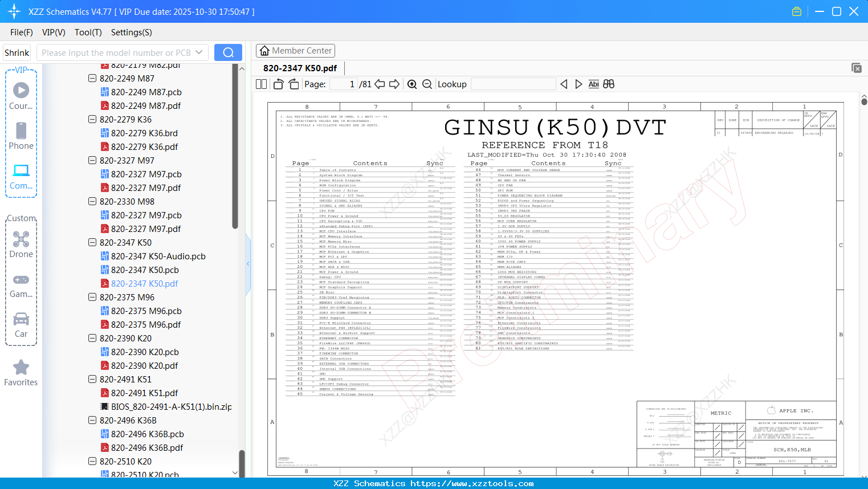Collapse the 820-2330 M98 folder
The height and width of the screenshot is (489, 868).
92,201
